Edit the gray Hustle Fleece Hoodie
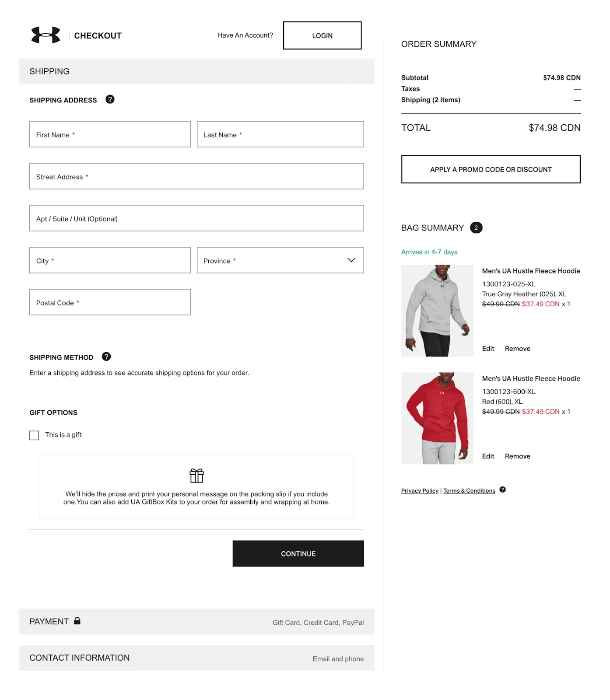 (x=488, y=348)
